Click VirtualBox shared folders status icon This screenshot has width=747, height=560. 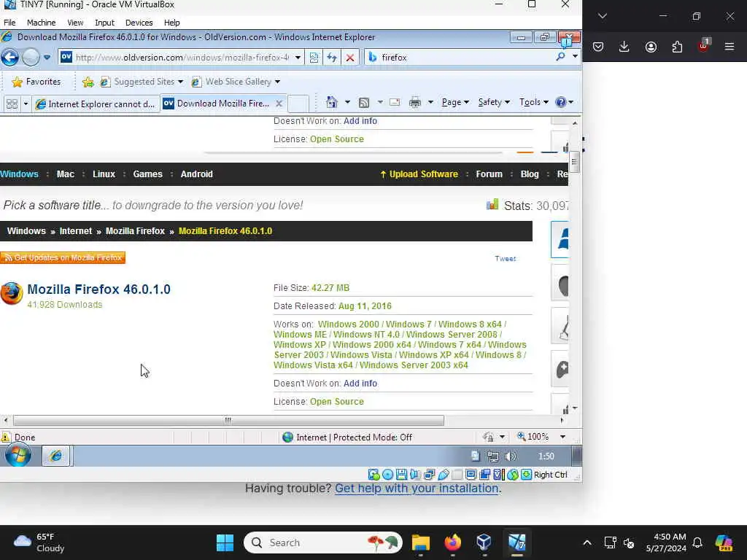coord(457,475)
